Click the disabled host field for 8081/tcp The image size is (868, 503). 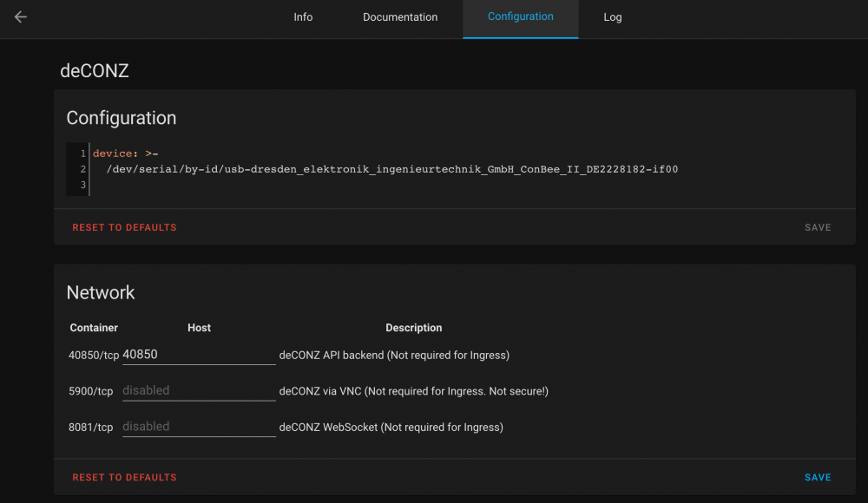[198, 427]
